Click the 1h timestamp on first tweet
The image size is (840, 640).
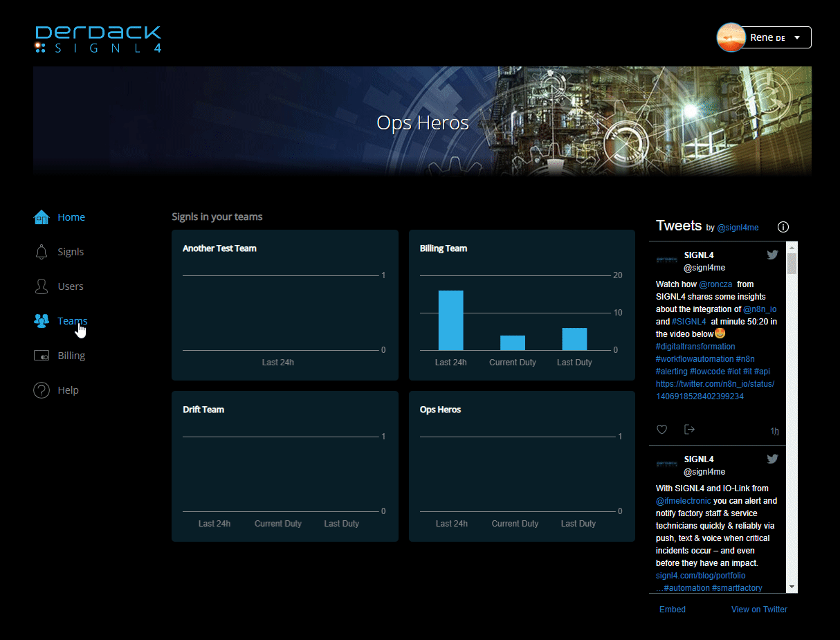(775, 431)
